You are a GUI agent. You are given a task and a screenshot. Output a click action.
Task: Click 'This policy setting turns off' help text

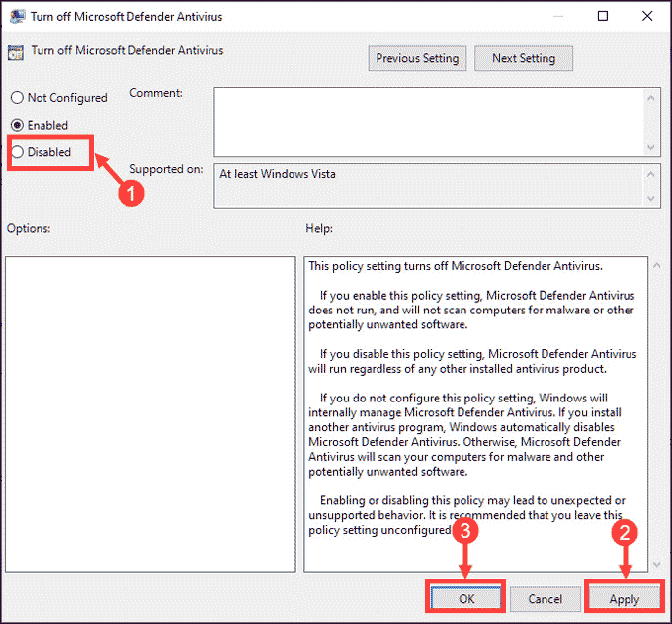coord(456,266)
